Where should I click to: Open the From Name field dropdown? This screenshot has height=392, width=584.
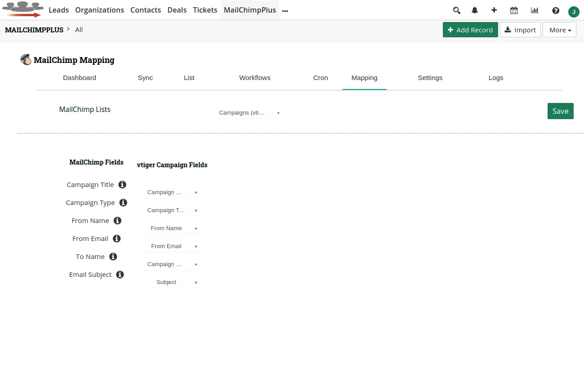[172, 228]
